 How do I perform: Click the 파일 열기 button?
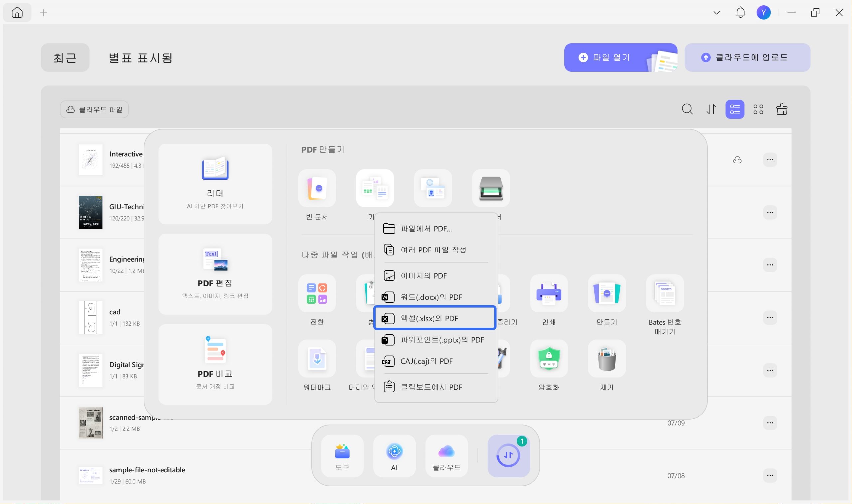pyautogui.click(x=621, y=58)
